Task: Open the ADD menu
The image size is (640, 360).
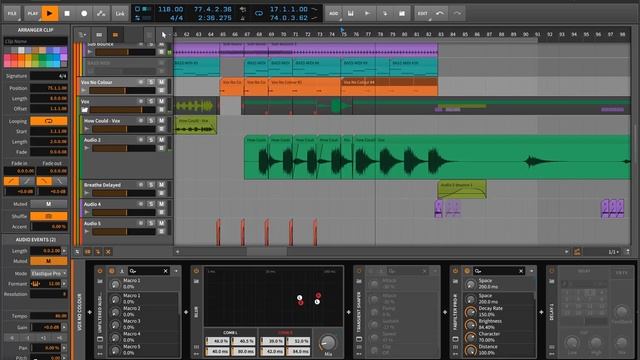Action: 333,13
